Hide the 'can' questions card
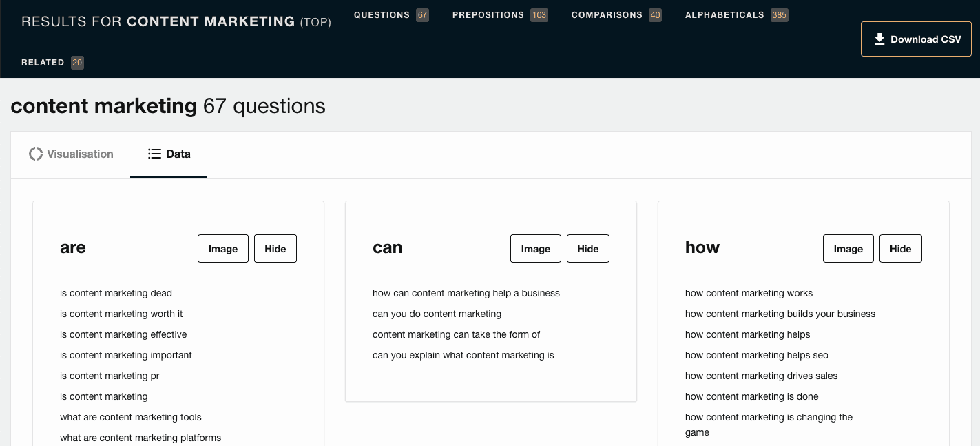This screenshot has width=980, height=446. click(587, 249)
